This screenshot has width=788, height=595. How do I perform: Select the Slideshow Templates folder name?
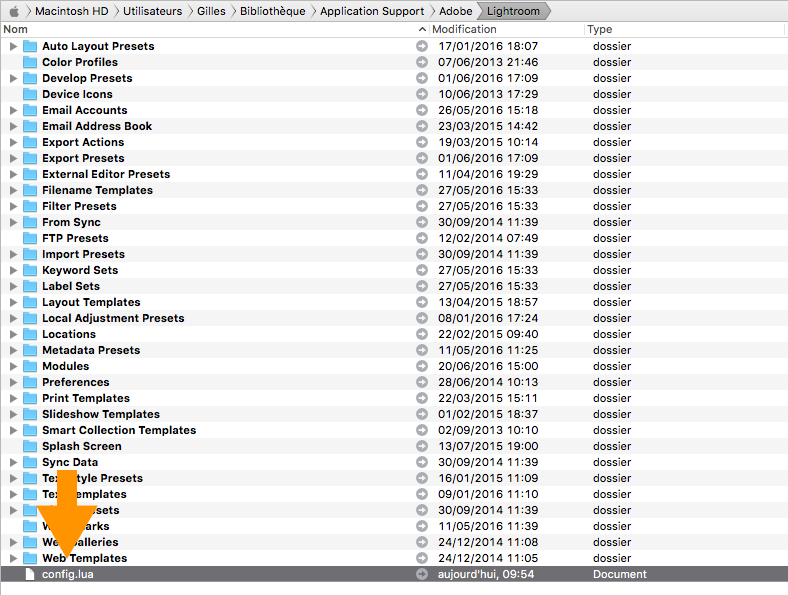(101, 414)
